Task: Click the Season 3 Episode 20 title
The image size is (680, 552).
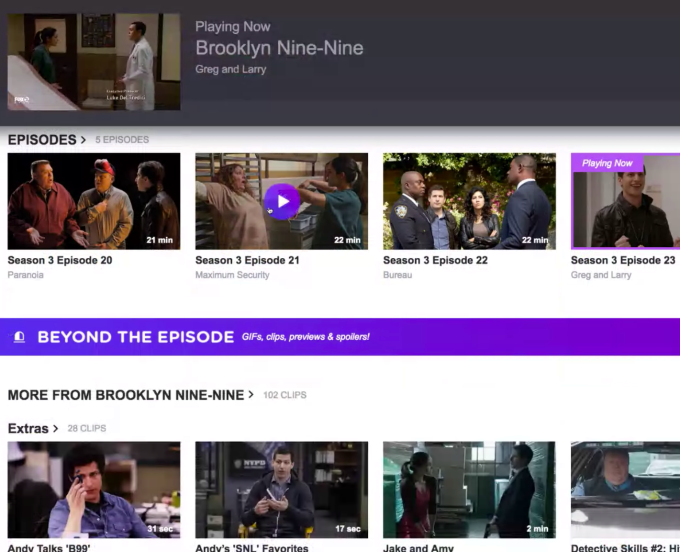Action: [60, 260]
